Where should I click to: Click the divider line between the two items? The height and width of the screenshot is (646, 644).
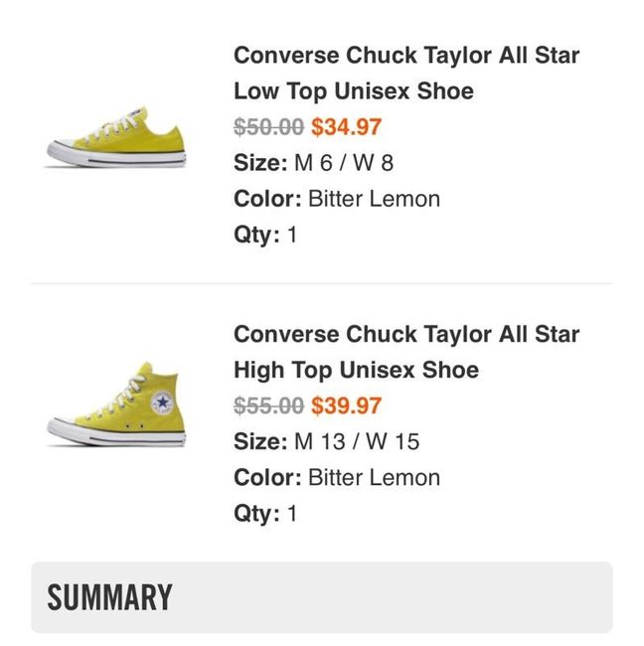[x=321, y=283]
